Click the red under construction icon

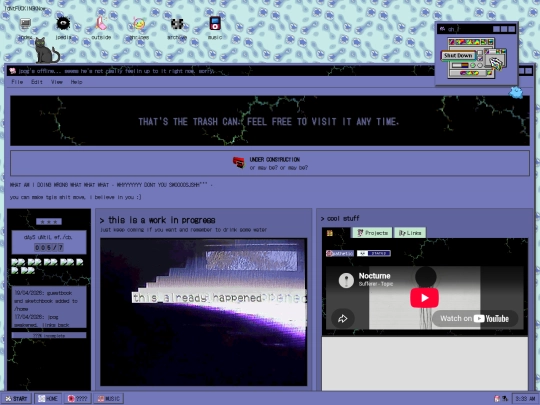pos(239,162)
